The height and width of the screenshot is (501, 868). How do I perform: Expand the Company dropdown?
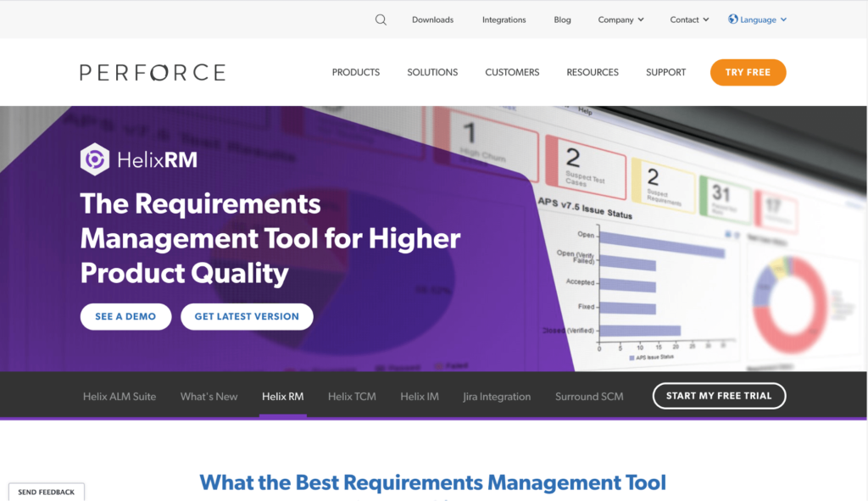(620, 19)
